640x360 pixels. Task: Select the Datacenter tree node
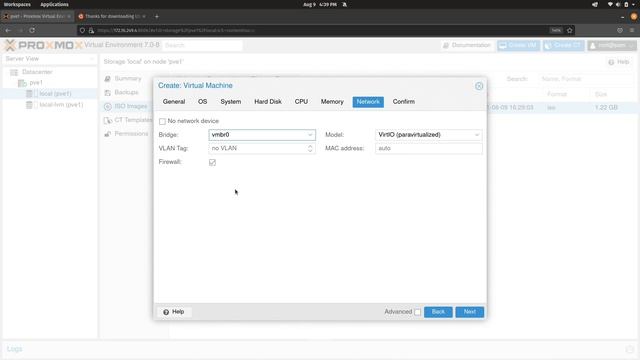tap(37, 72)
